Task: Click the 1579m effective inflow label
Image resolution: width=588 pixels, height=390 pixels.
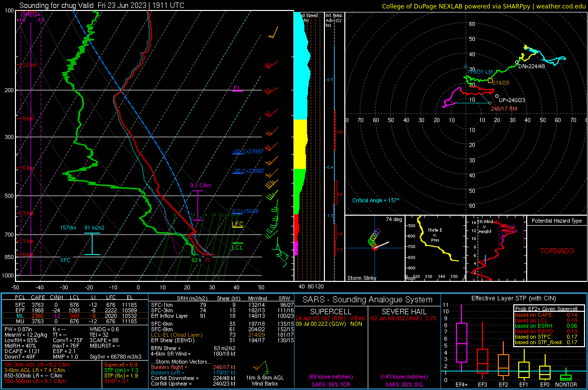Action: 68,228
